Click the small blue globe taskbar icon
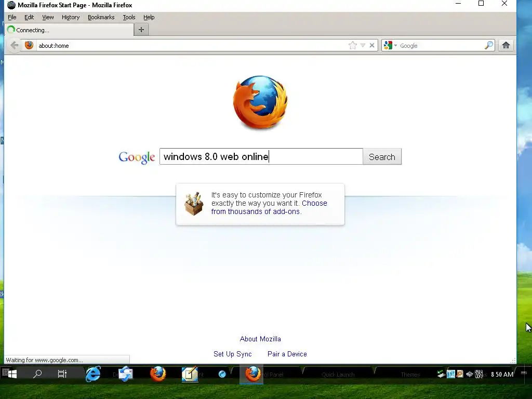This screenshot has height=399, width=532. pyautogui.click(x=222, y=374)
